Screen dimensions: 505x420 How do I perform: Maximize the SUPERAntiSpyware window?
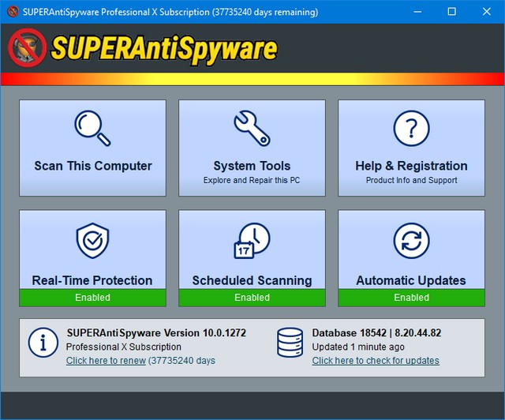pos(451,12)
